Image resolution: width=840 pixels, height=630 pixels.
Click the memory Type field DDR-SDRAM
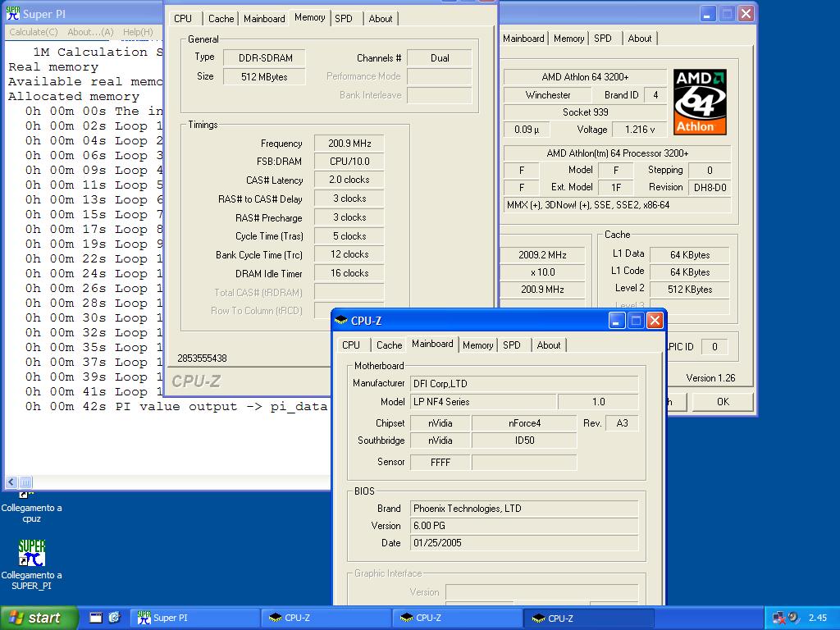[265, 58]
